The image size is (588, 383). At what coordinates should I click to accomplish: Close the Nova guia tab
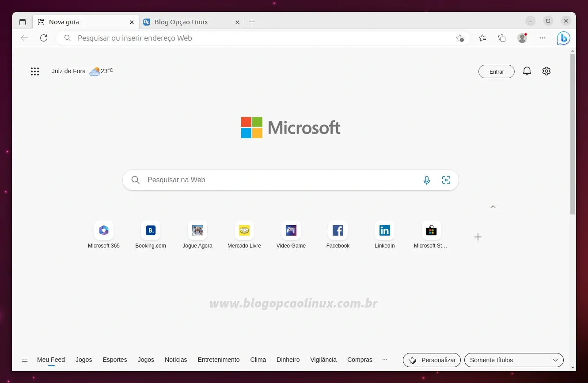(x=132, y=22)
